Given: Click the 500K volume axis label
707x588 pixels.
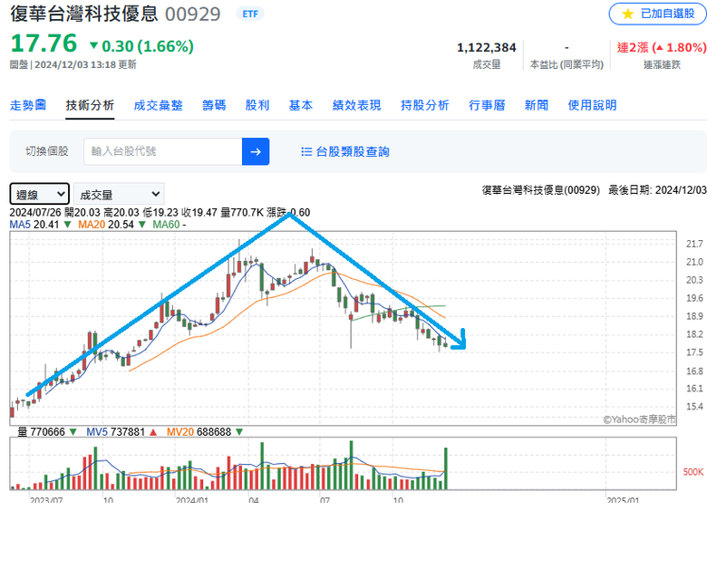Looking at the screenshot, I should [693, 472].
